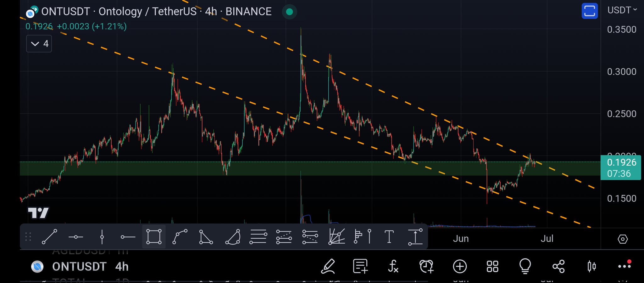Click the 0.1500 price axis label

click(x=622, y=199)
